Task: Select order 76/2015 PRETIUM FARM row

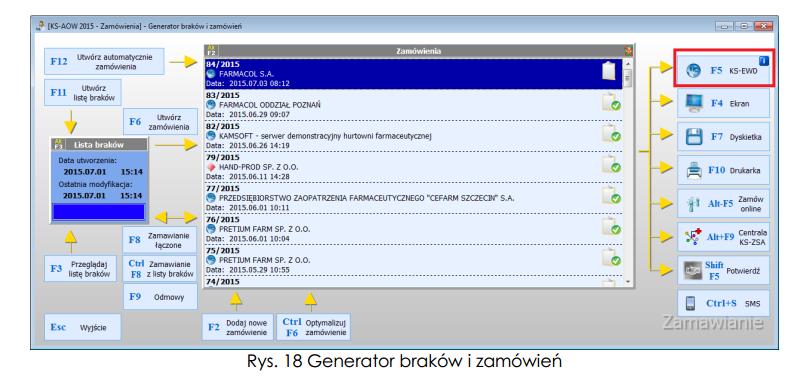Action: coord(413,229)
